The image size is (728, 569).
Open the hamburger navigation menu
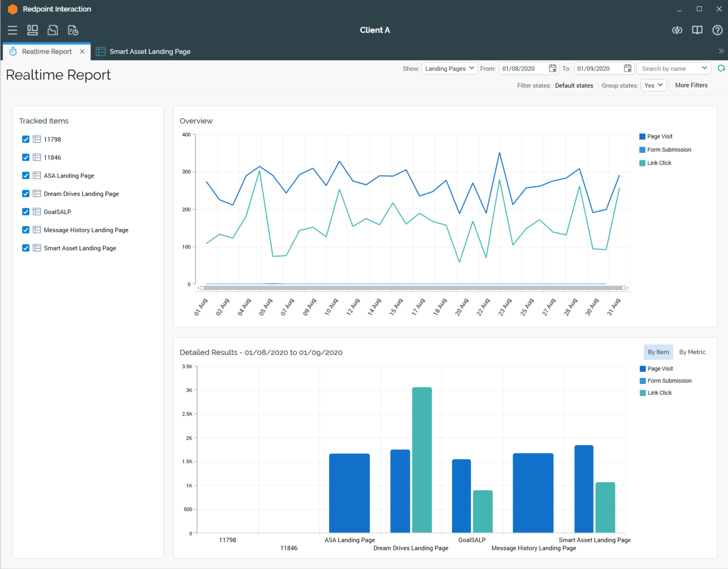click(13, 30)
